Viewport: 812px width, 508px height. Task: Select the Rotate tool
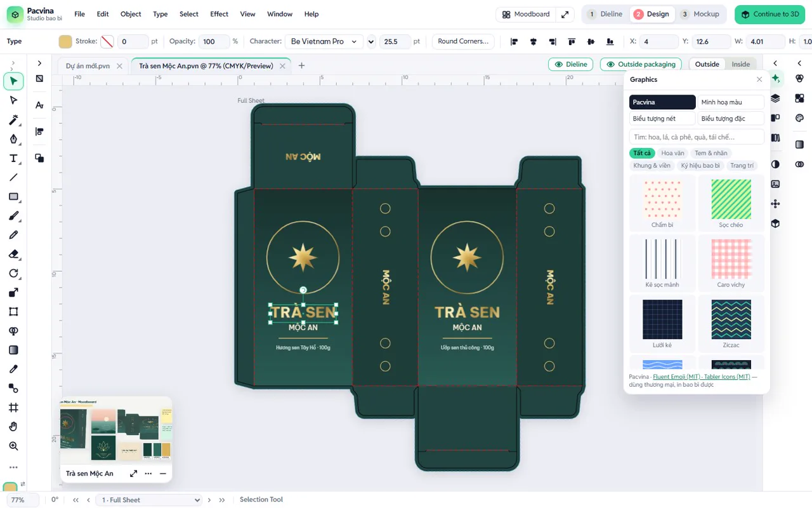pyautogui.click(x=13, y=273)
